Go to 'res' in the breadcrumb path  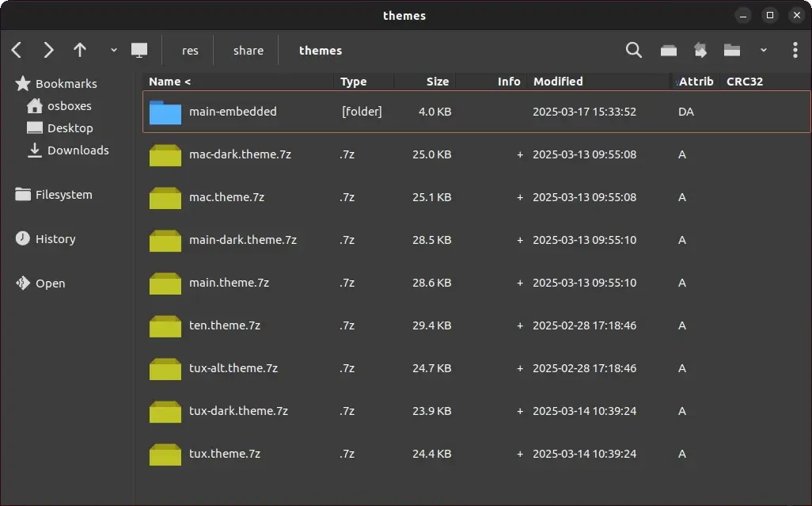tap(190, 51)
